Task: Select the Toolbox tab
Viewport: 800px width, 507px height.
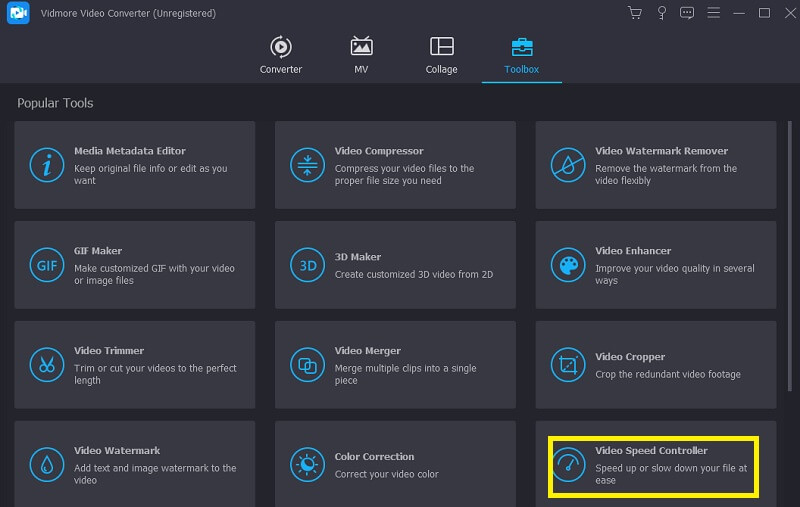Action: coord(521,55)
